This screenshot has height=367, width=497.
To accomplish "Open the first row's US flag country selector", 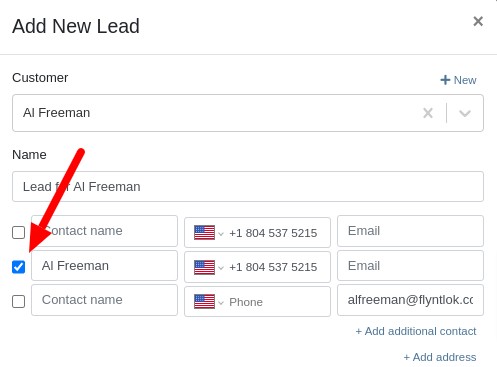I will click(204, 233).
